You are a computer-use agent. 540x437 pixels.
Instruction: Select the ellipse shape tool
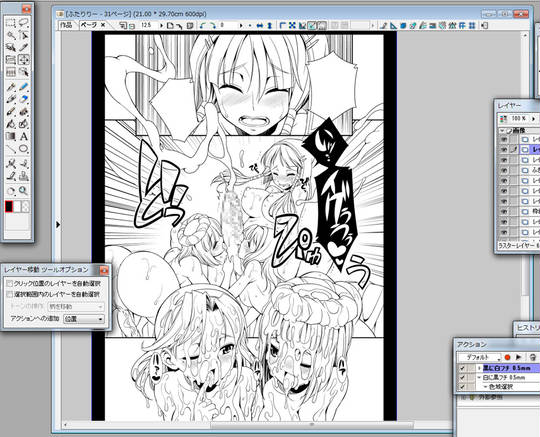pos(23,149)
